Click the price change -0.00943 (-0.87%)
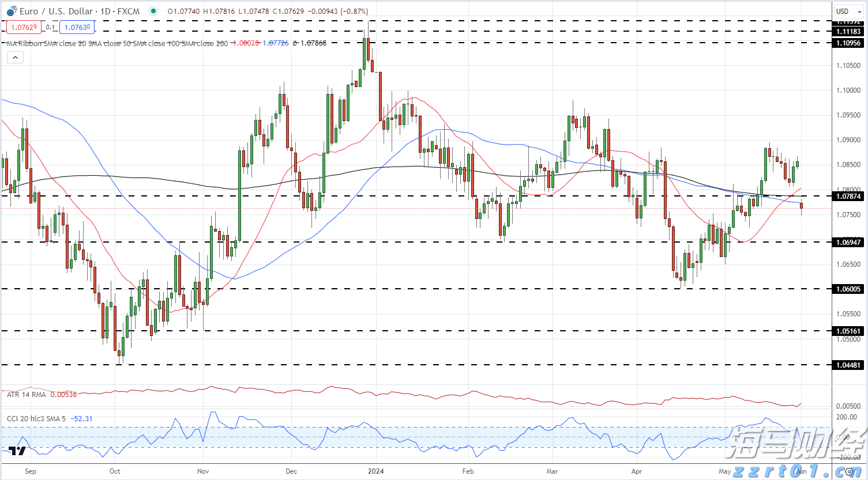Viewport: 868px width, 480px height. [337, 11]
